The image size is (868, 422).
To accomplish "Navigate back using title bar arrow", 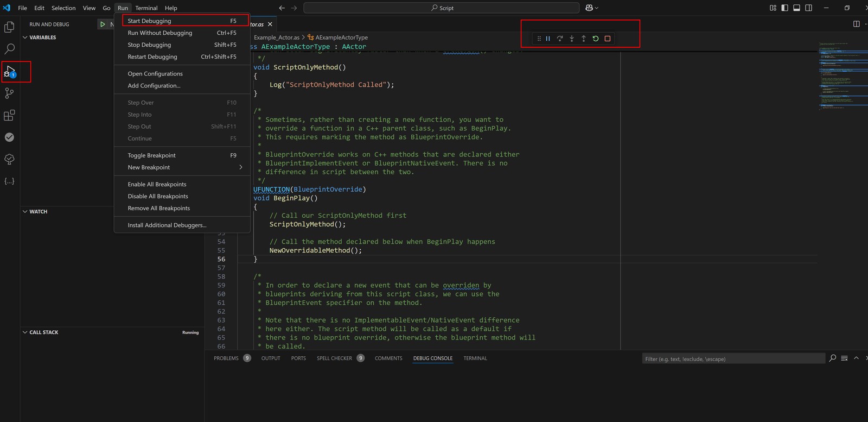I will pyautogui.click(x=282, y=8).
